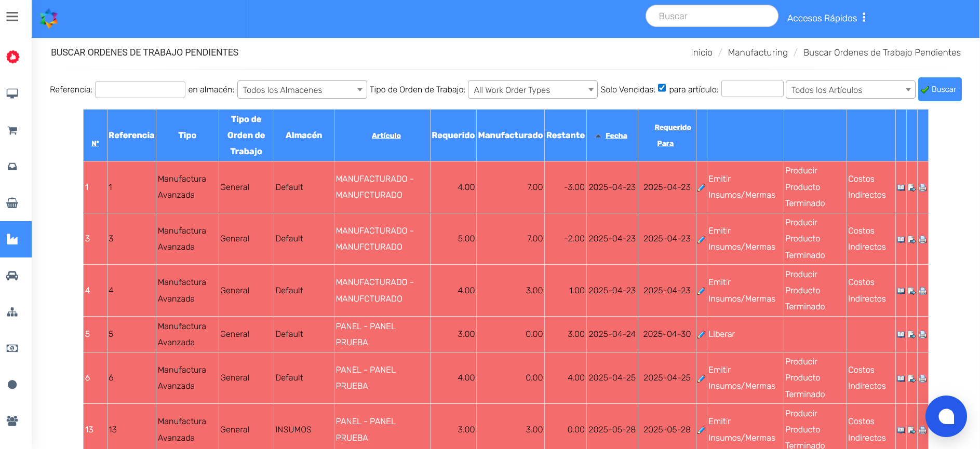Click the car icon in the sidebar
Screen dimensions: 980x449
click(x=12, y=276)
